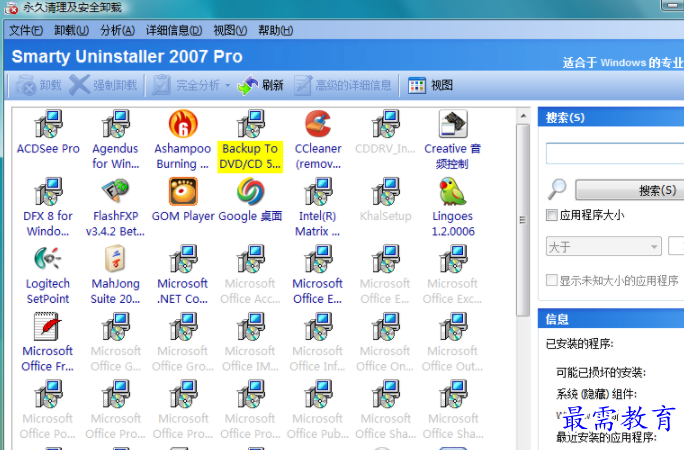Select the KhalSetup icon

[386, 192]
